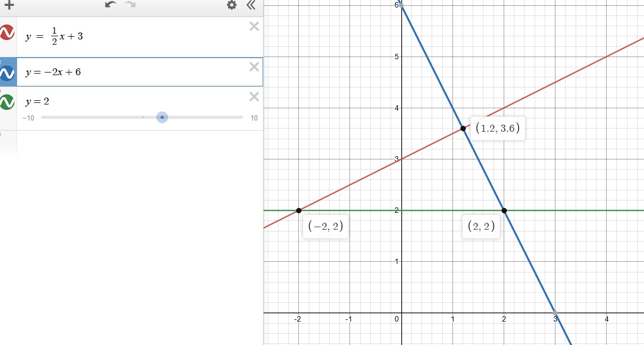Open the gear settings for expression list
Image resolution: width=644 pixels, height=345 pixels.
(x=232, y=5)
